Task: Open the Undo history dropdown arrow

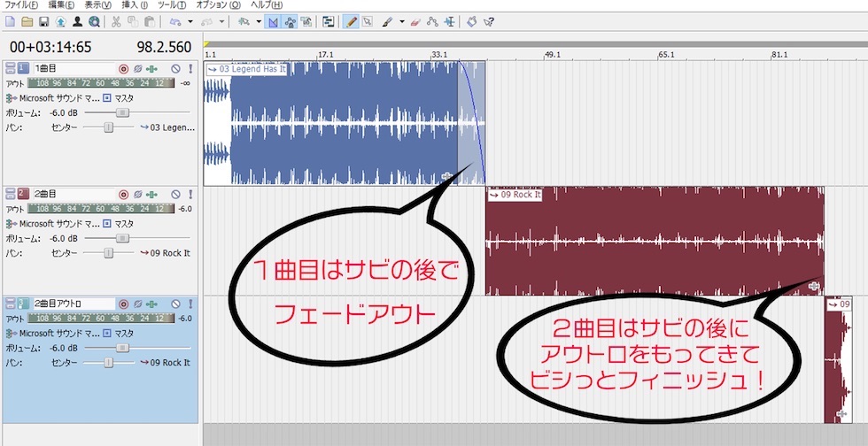Action: click(190, 21)
